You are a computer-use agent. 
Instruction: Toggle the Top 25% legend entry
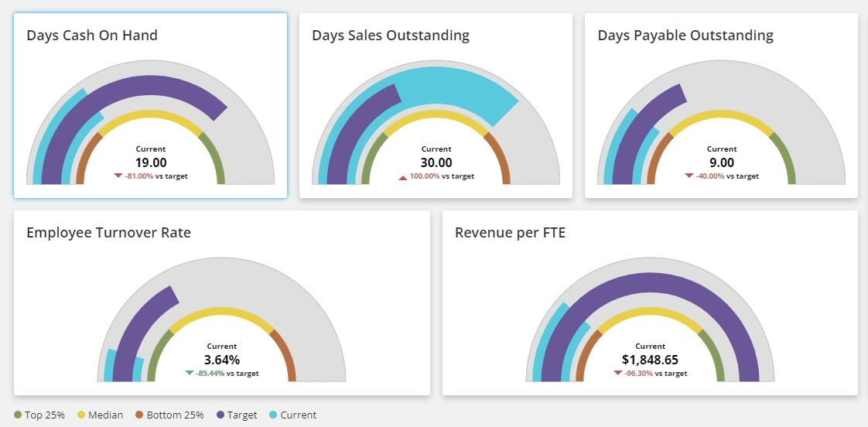pyautogui.click(x=39, y=415)
